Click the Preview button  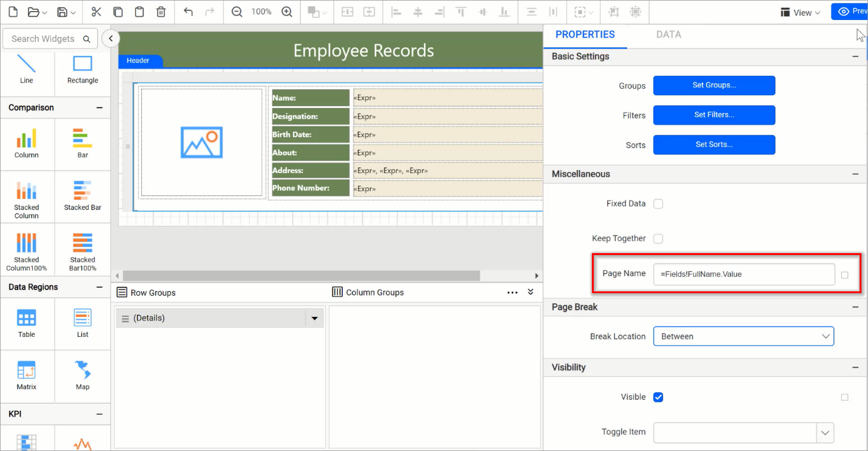point(850,12)
